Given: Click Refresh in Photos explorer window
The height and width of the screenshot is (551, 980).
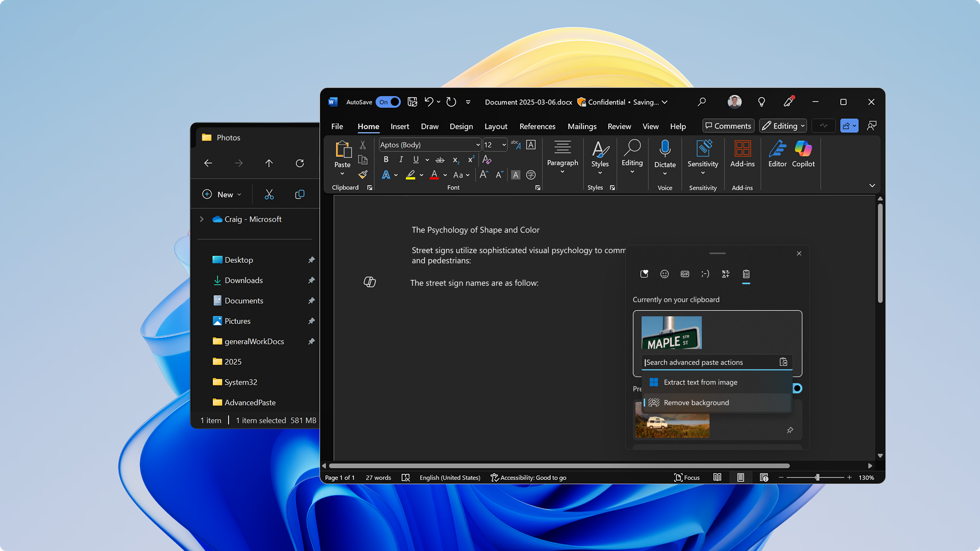Looking at the screenshot, I should (x=300, y=163).
